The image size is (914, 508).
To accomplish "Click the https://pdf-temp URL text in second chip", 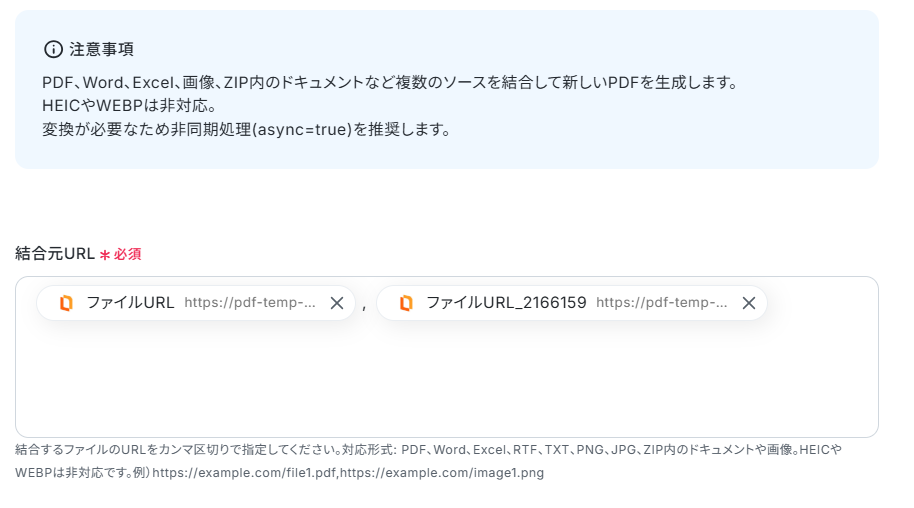I will (x=662, y=303).
